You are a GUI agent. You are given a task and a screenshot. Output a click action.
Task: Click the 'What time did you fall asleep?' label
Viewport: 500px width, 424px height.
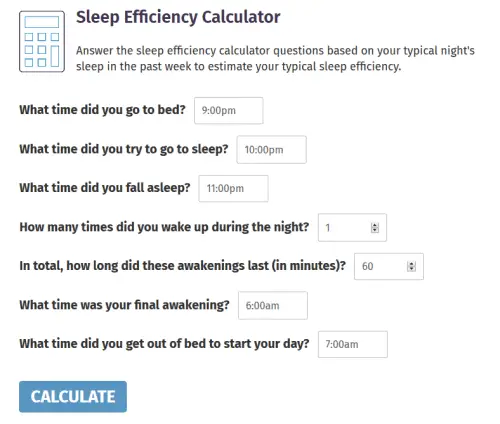click(x=105, y=188)
